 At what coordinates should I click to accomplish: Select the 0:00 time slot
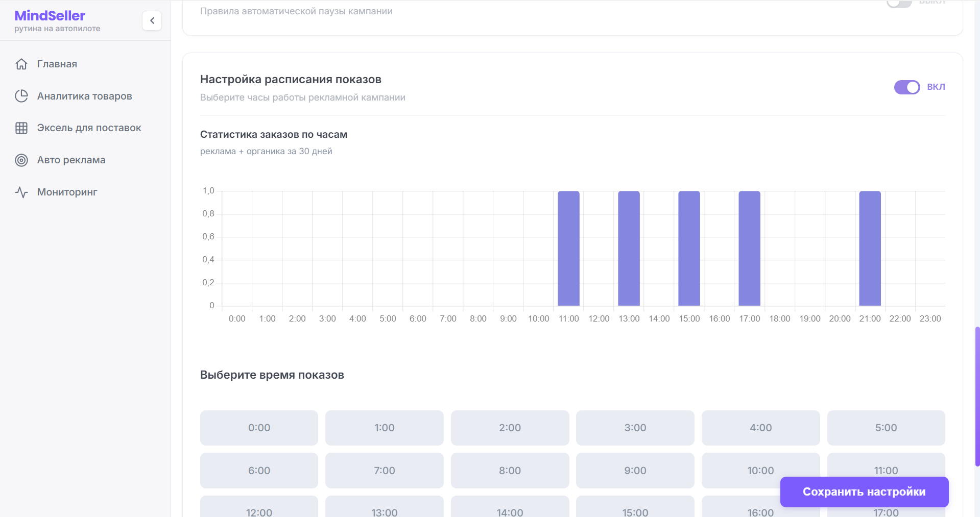[x=259, y=428]
